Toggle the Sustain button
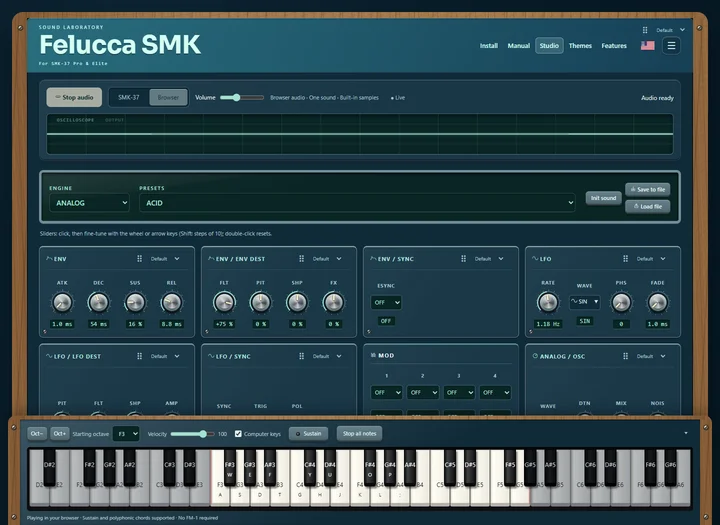The height and width of the screenshot is (525, 720). click(309, 434)
